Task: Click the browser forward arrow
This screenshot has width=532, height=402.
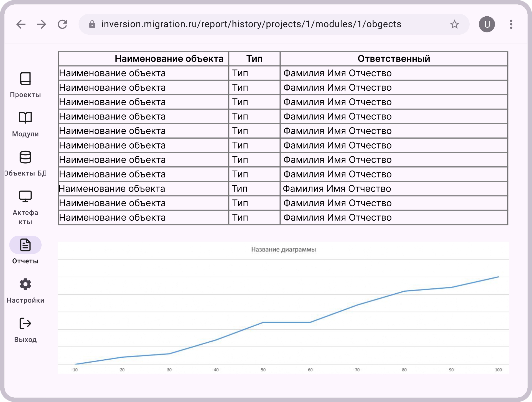Action: click(x=42, y=24)
